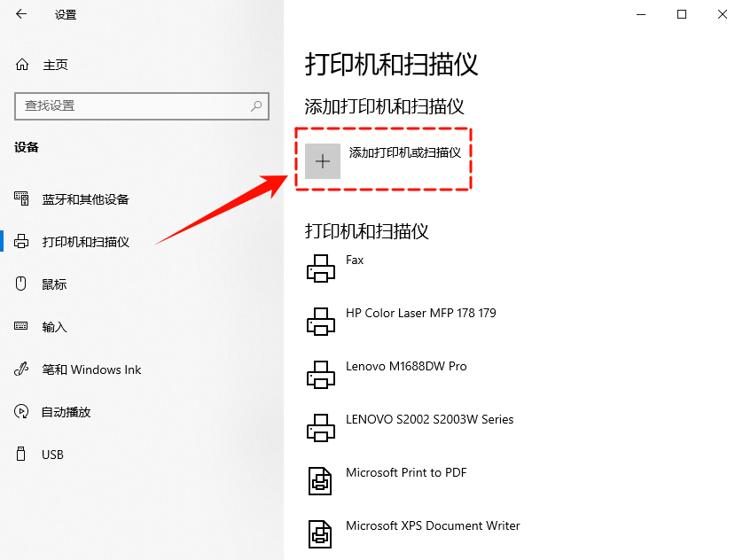The height and width of the screenshot is (560, 743).
Task: Open 自动播放 settings page
Action: [x=66, y=412]
